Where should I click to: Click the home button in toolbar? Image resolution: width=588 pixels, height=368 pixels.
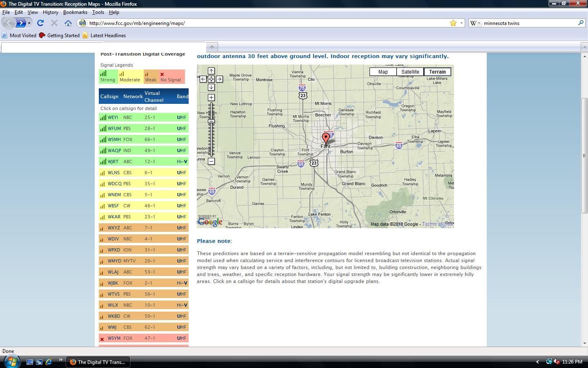coord(68,23)
